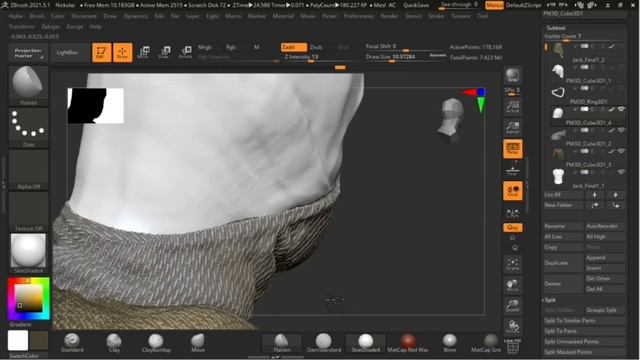Click the Move view icon in right shelf

click(513, 285)
